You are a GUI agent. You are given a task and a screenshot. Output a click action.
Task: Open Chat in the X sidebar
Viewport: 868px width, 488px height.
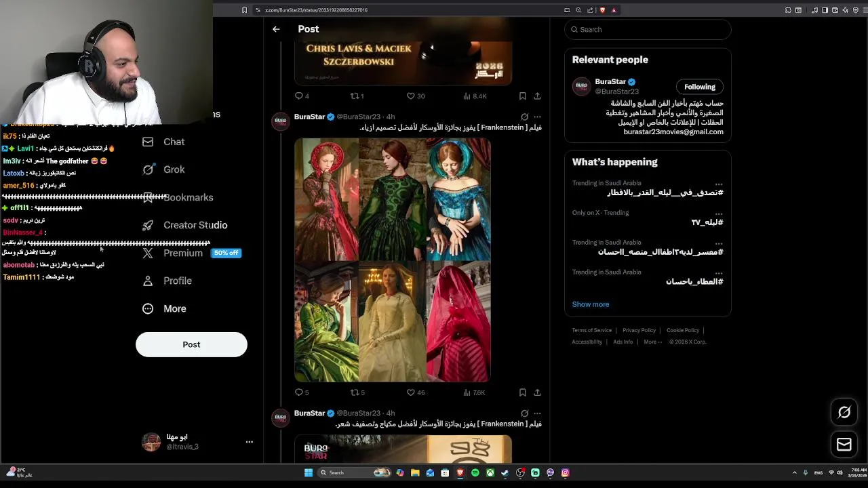(x=163, y=142)
